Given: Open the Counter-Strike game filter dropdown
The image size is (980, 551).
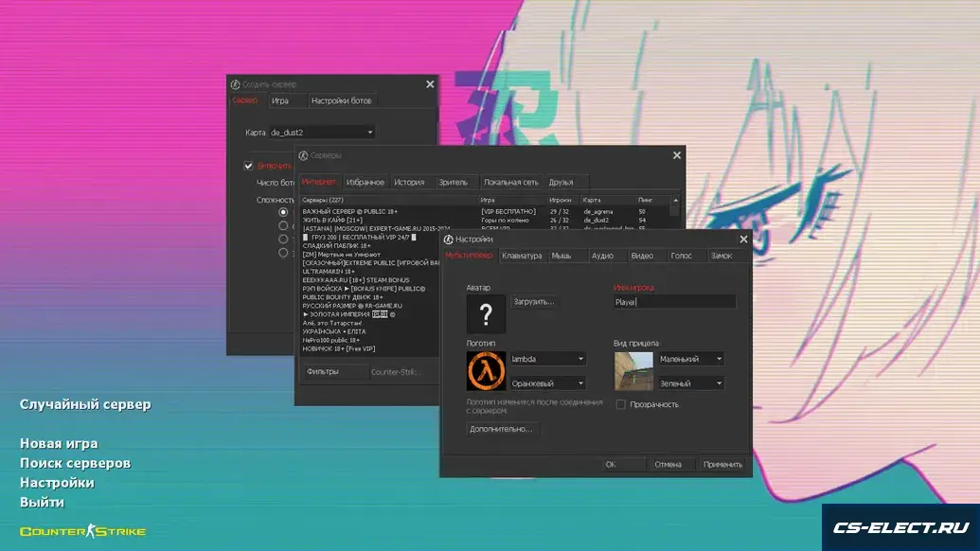Looking at the screenshot, I should (403, 372).
